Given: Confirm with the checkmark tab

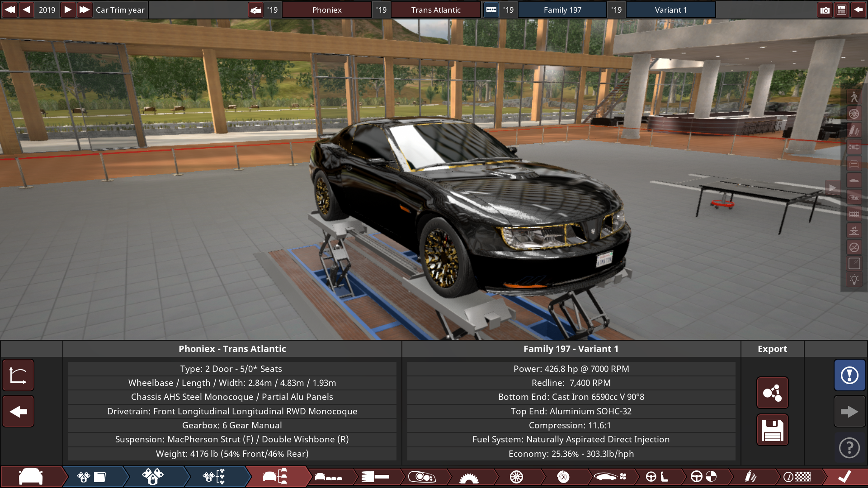Looking at the screenshot, I should [x=844, y=477].
